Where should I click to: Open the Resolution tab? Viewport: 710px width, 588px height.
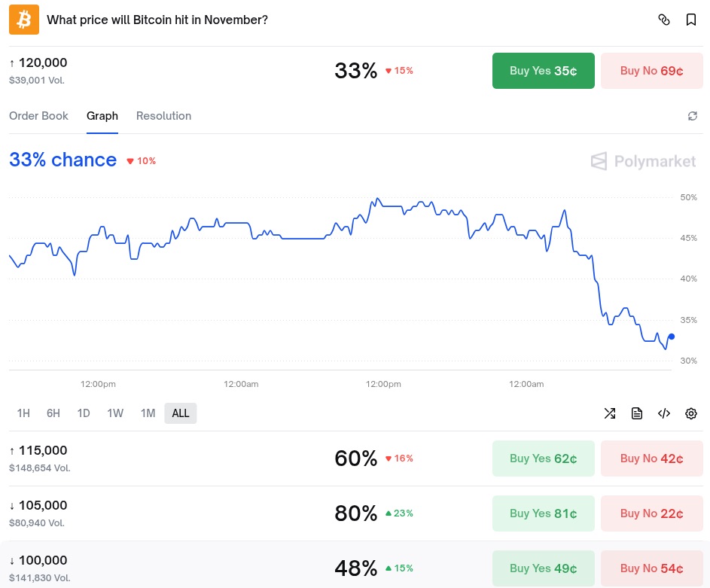[x=163, y=116]
